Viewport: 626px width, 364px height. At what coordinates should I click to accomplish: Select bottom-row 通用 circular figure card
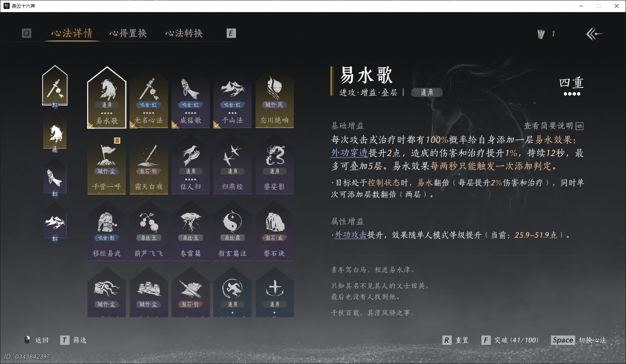coord(233,293)
